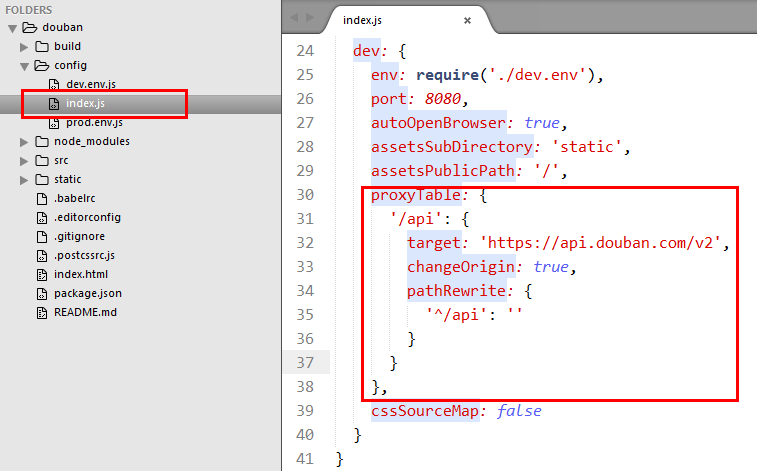Open the .babelrc file
Screen dimensions: 757x471
[74, 198]
